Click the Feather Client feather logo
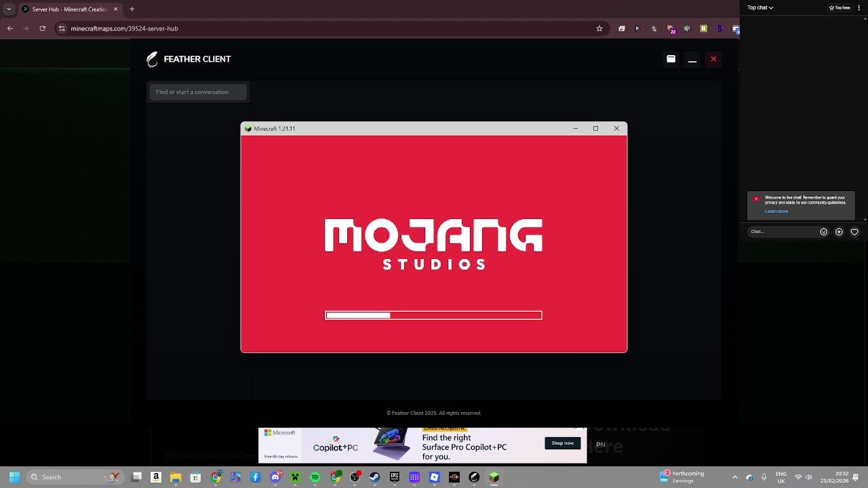The width and height of the screenshot is (868, 488). tap(153, 60)
